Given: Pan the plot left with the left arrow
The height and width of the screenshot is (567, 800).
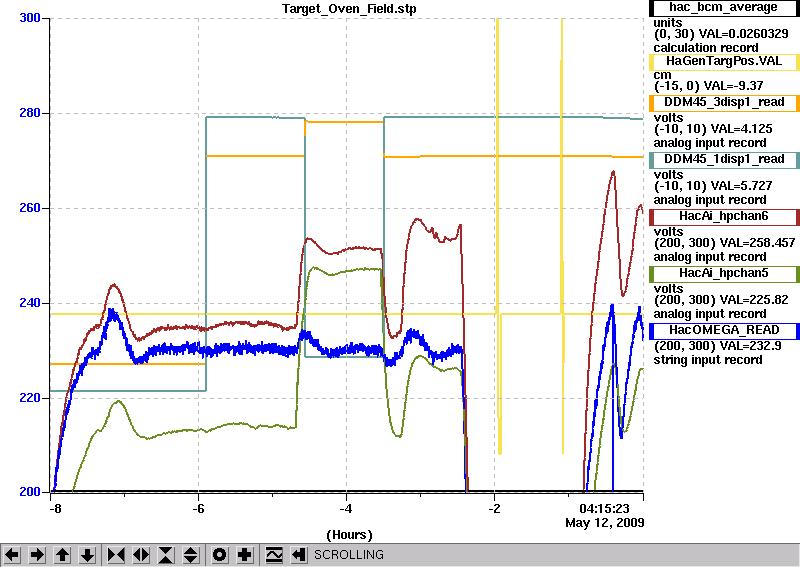Looking at the screenshot, I should pyautogui.click(x=12, y=555).
